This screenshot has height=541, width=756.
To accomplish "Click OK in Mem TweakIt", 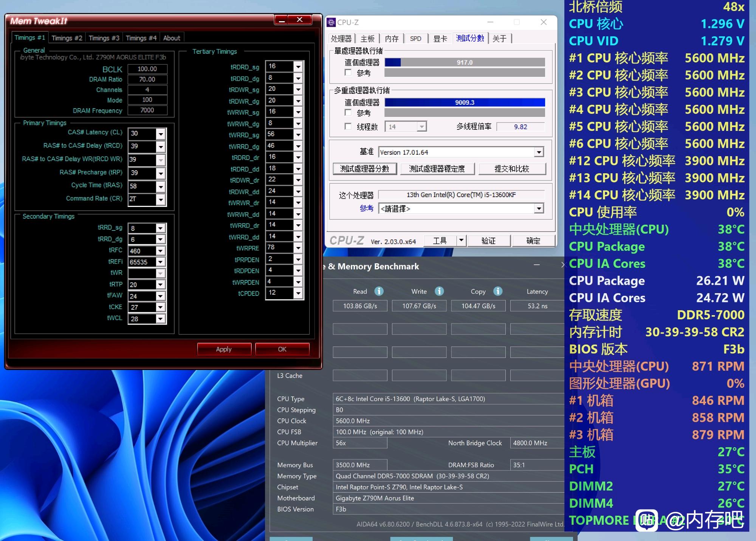I will (x=282, y=349).
